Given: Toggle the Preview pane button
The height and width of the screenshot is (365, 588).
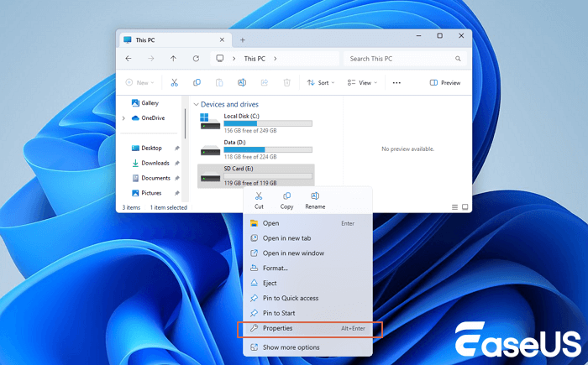Looking at the screenshot, I should pos(445,83).
